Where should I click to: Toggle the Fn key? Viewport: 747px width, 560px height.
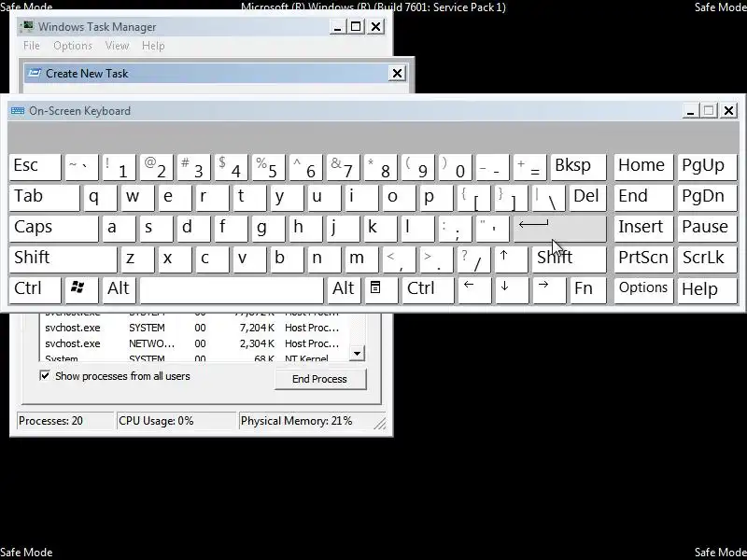(x=588, y=290)
